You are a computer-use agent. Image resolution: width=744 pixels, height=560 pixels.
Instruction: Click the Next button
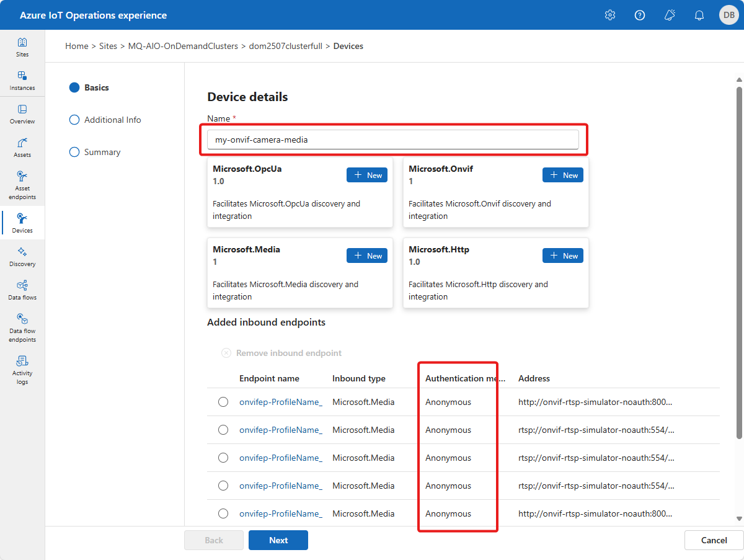(278, 540)
